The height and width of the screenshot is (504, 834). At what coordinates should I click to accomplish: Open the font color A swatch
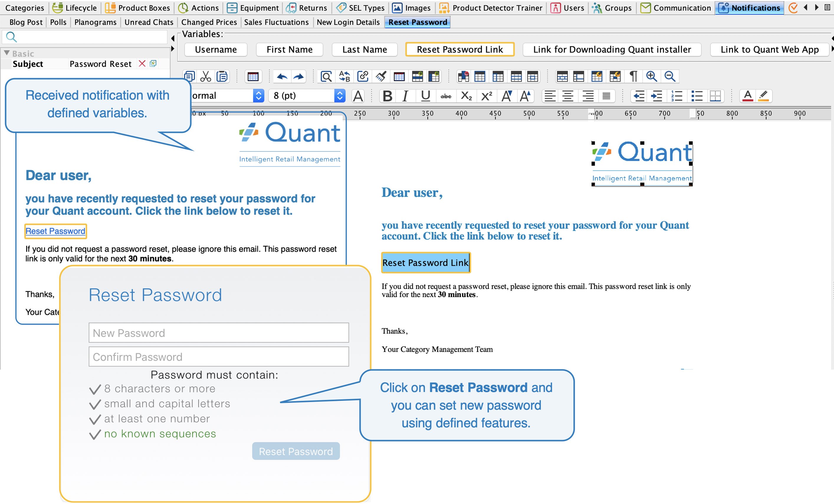point(748,96)
